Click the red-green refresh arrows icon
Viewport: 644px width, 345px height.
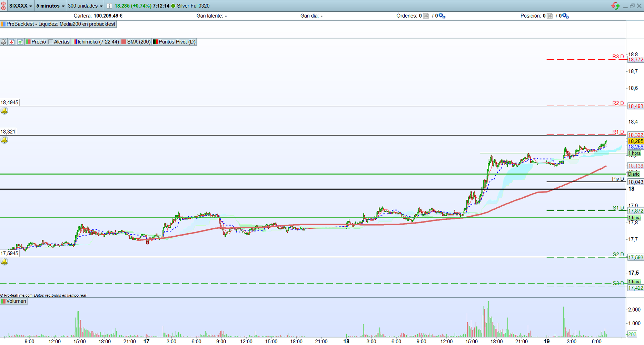pos(615,6)
